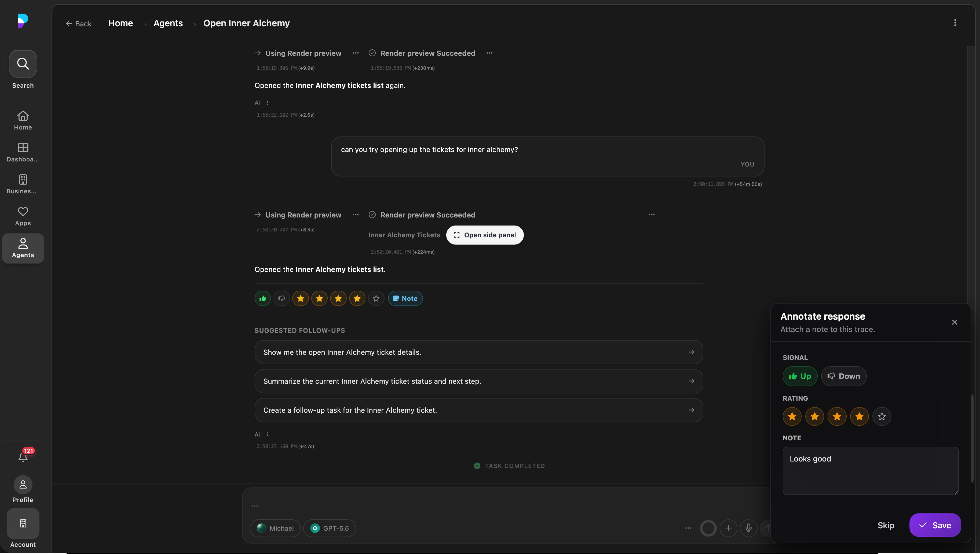The height and width of the screenshot is (554, 980).
Task: Click the first 'Using Render preview' step
Action: pos(298,53)
